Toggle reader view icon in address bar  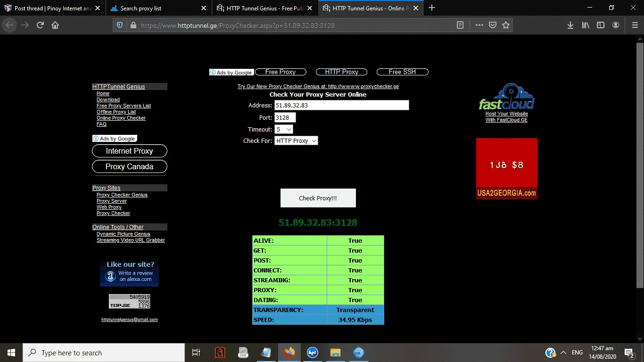(460, 25)
